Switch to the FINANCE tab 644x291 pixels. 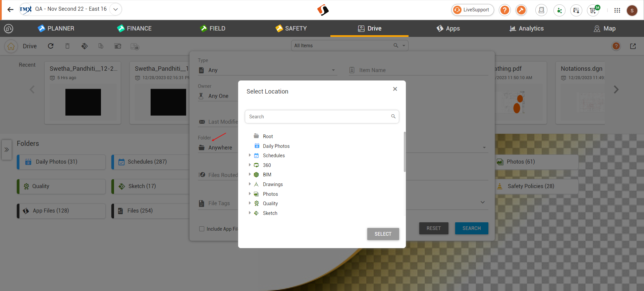coord(135,28)
